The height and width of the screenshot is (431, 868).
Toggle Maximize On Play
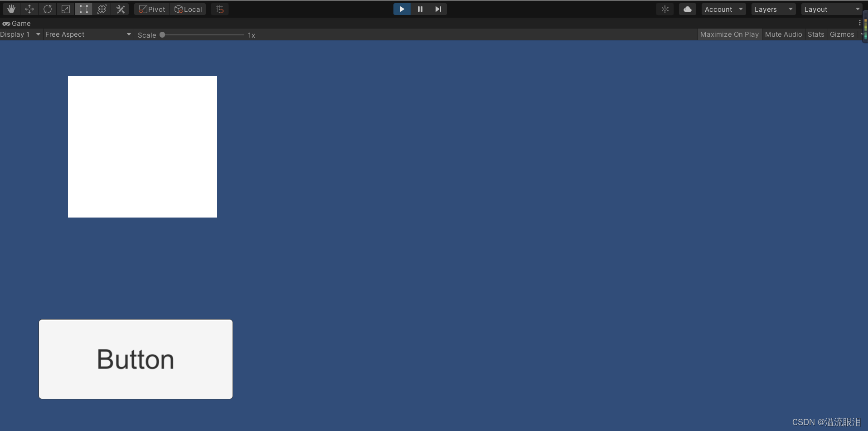click(x=729, y=34)
